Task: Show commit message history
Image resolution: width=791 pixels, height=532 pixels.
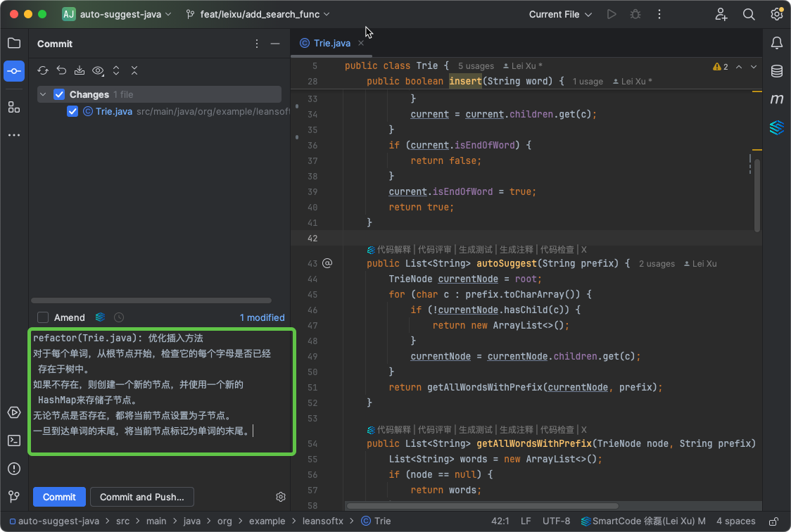Action: [119, 317]
